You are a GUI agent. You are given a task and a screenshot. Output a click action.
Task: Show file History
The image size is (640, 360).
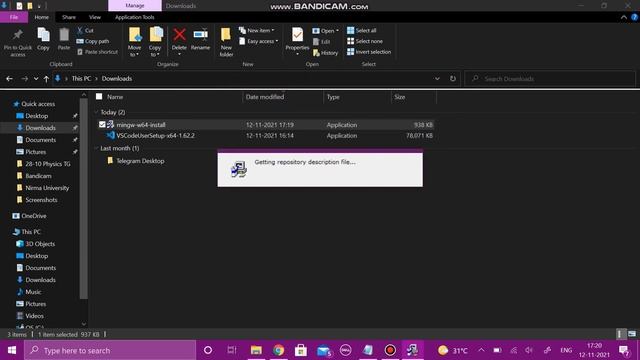coord(325,53)
